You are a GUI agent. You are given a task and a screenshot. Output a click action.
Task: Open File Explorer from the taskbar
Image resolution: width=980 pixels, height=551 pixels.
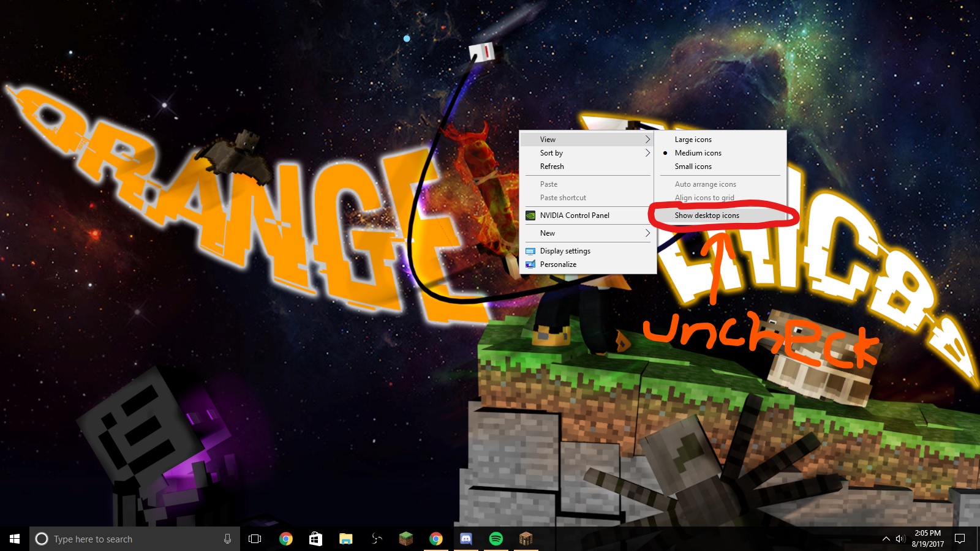tap(345, 539)
